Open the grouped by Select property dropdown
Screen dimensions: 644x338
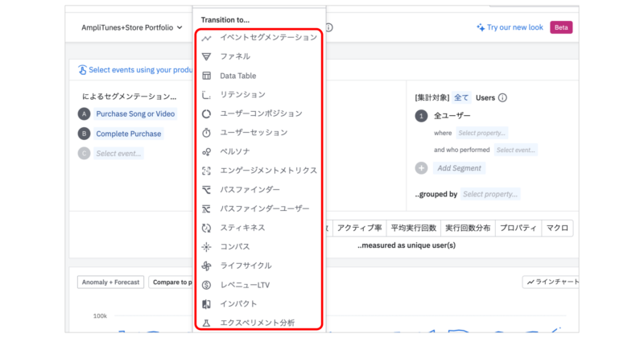coord(490,194)
